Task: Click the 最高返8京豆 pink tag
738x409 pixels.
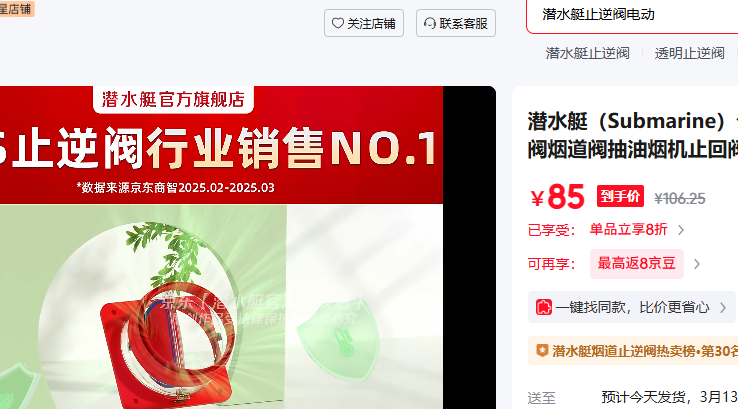Action: tap(637, 264)
